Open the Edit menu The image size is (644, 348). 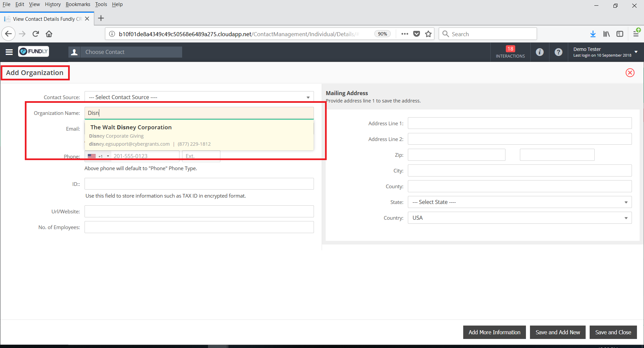click(x=20, y=4)
